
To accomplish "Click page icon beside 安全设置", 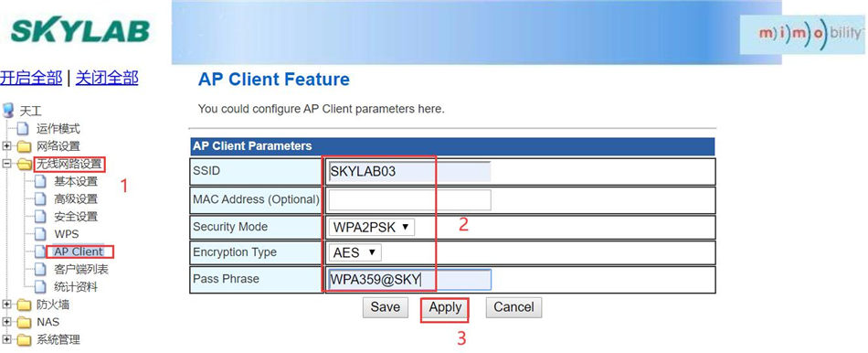I will tap(40, 217).
